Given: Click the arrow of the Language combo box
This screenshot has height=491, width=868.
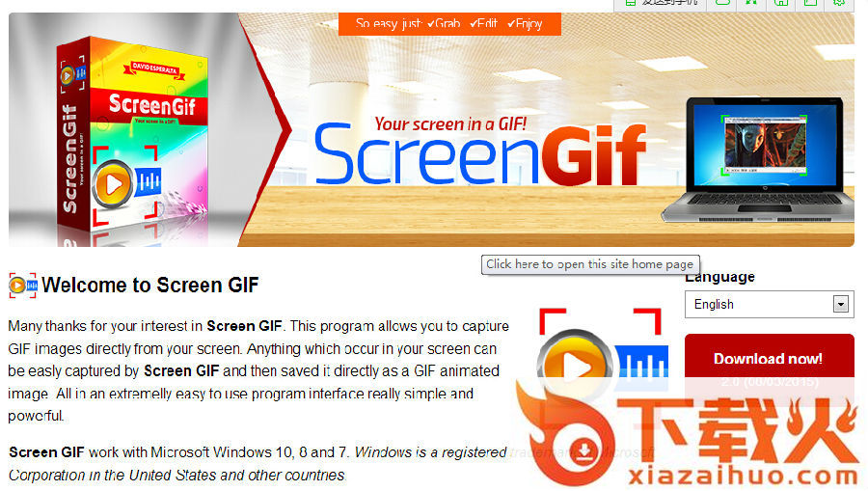Looking at the screenshot, I should (841, 304).
